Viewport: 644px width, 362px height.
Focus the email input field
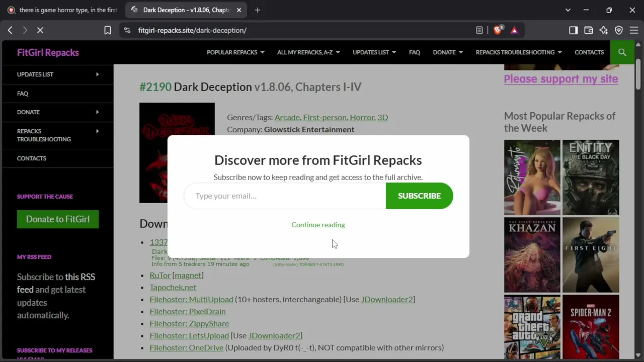pyautogui.click(x=285, y=196)
